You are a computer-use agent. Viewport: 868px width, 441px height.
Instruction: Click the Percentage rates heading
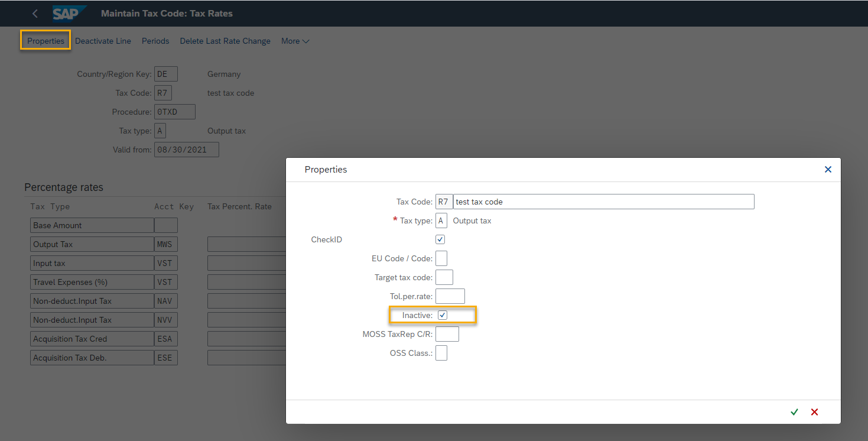[x=64, y=187]
